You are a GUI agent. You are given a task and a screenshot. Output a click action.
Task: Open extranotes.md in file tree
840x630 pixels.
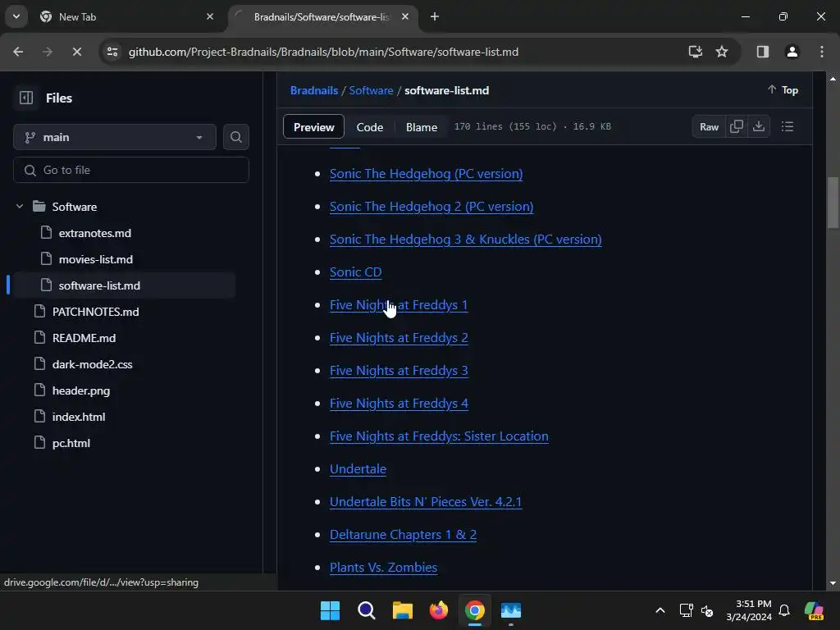[x=95, y=233]
